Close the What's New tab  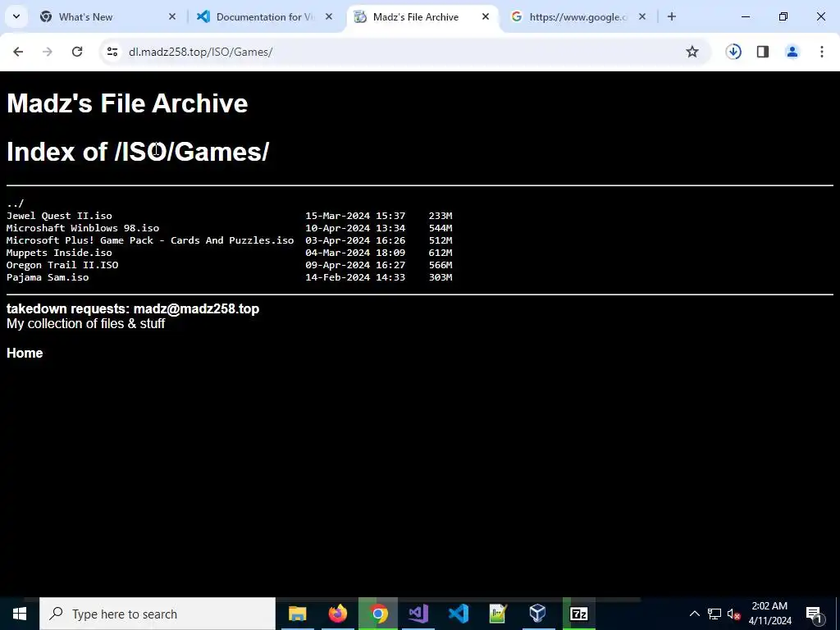tap(172, 16)
